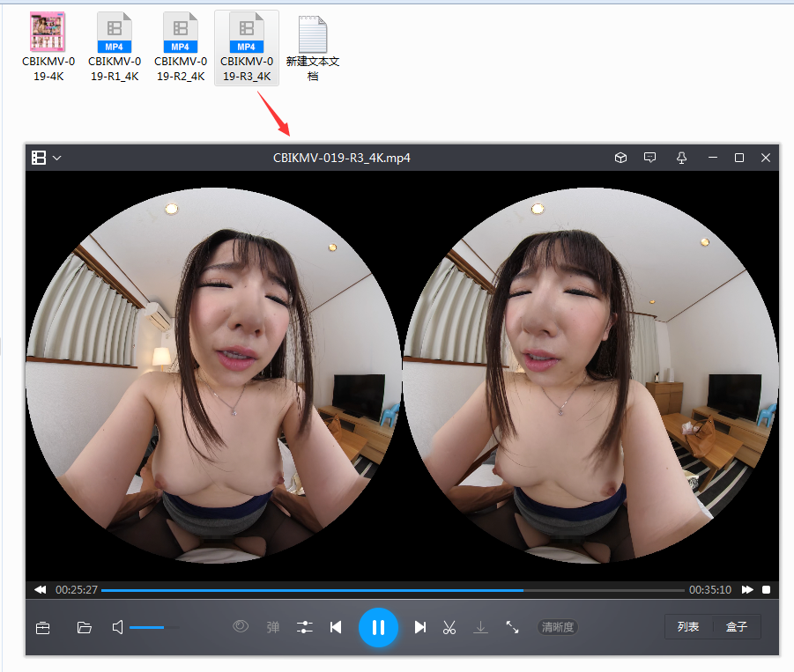Screen dimensions: 794x672
Task: Open the playback adjustment sliders icon
Action: [305, 627]
